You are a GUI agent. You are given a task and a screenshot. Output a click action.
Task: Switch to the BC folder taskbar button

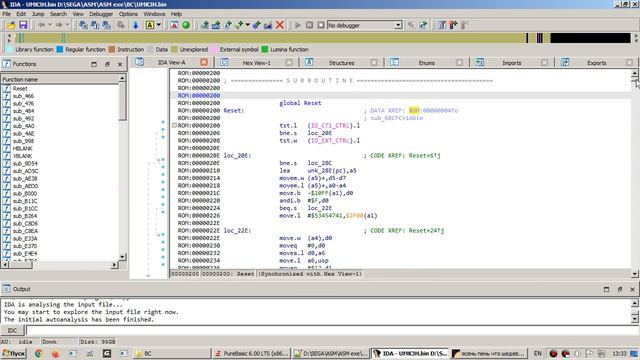[171, 353]
